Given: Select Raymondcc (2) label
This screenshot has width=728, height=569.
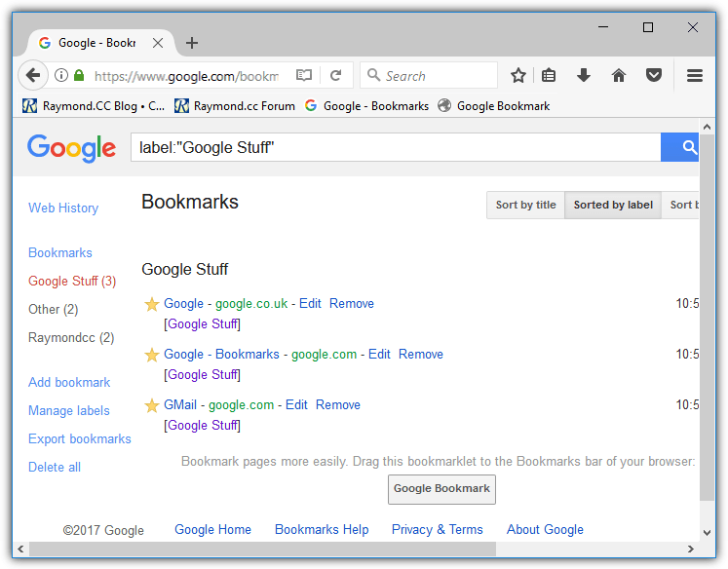Looking at the screenshot, I should point(71,338).
